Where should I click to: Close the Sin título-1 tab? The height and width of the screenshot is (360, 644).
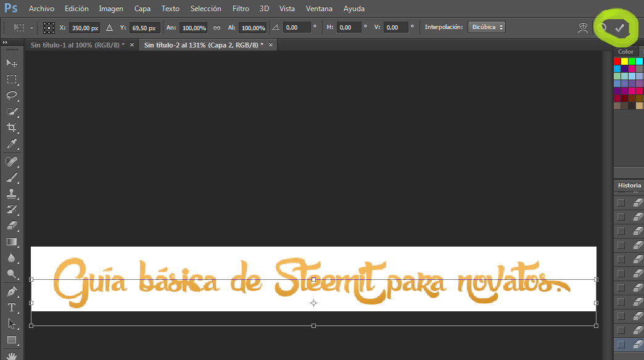132,45
